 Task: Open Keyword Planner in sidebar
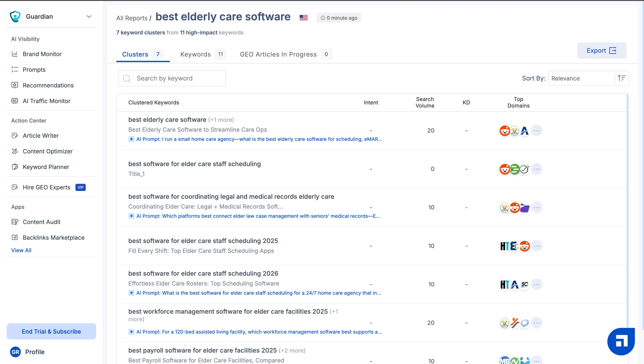46,167
